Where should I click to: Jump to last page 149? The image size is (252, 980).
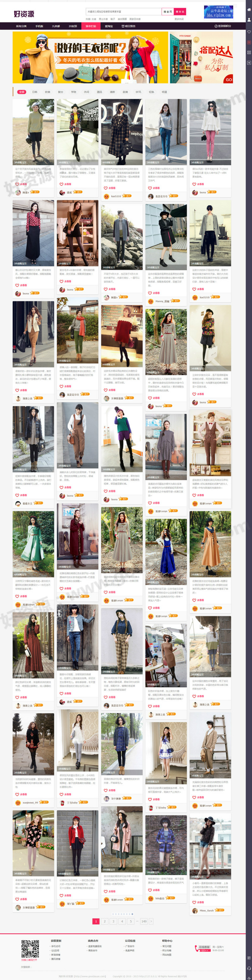click(x=144, y=921)
